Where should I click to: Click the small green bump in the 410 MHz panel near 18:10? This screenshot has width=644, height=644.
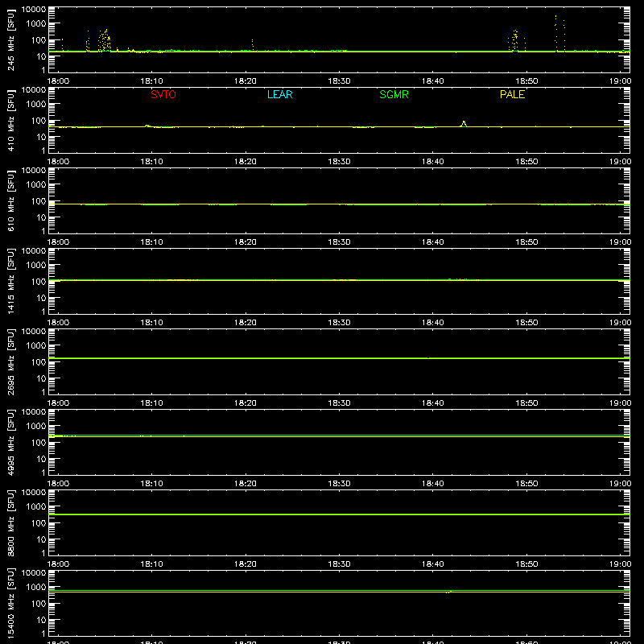click(x=147, y=126)
